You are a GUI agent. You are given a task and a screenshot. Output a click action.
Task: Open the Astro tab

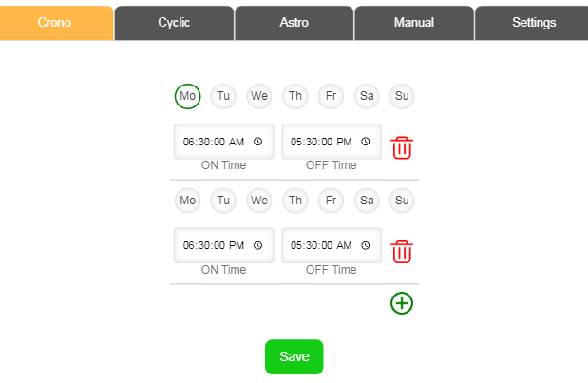294,23
